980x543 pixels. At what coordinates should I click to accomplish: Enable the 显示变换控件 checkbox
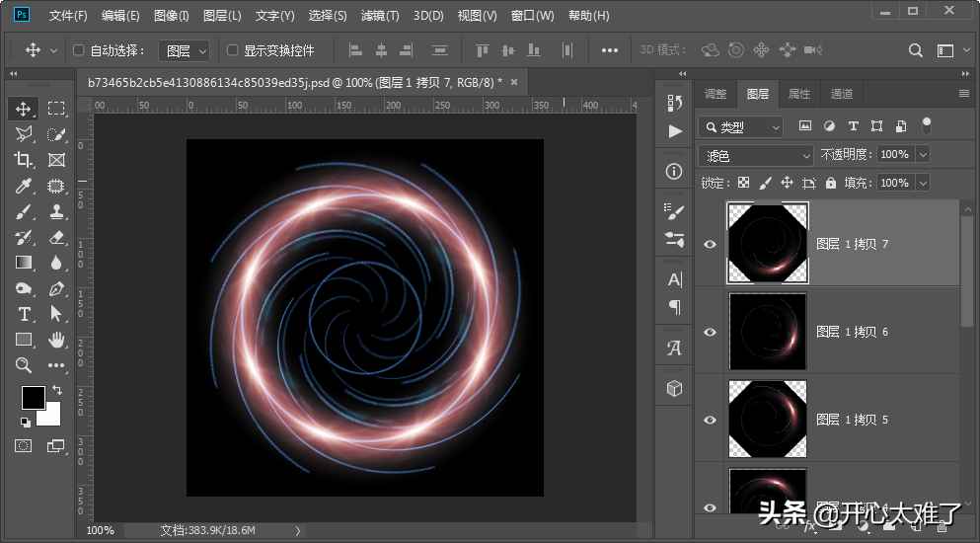point(232,50)
